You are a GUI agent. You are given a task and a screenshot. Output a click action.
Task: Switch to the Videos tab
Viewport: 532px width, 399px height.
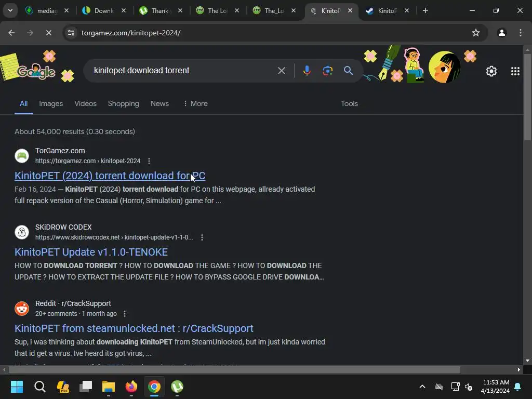[x=86, y=103]
